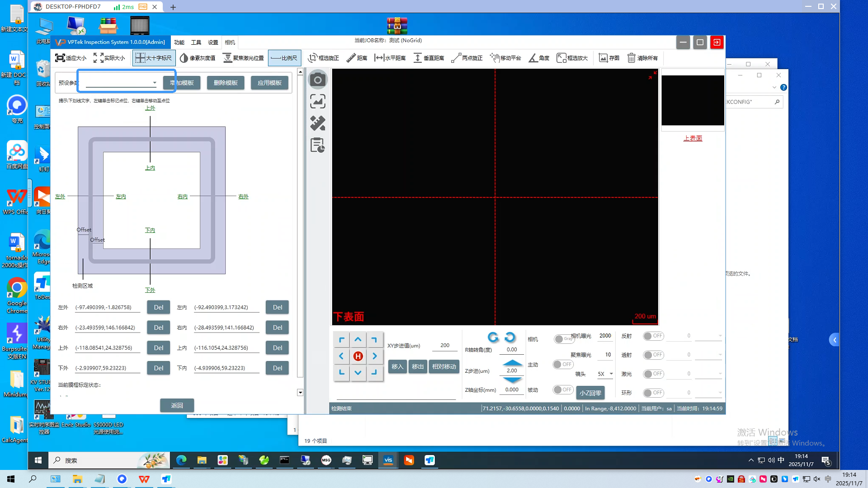
Task: Activate the 距离 distance measurement tool
Action: pos(356,58)
